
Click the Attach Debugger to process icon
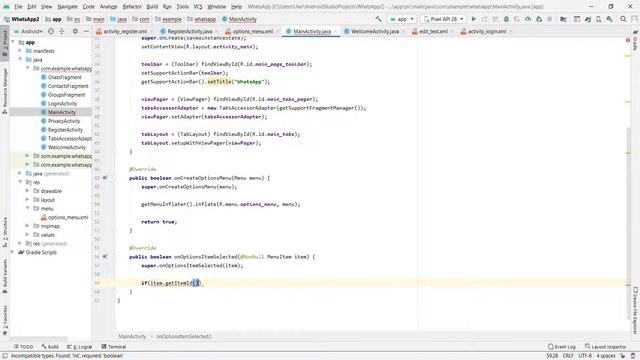pos(539,19)
